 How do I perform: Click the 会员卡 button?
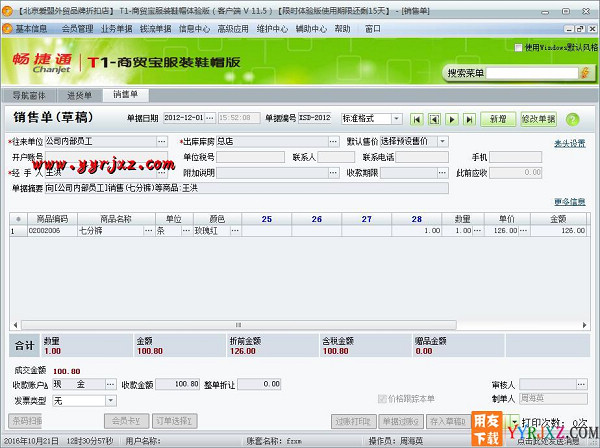point(127,421)
